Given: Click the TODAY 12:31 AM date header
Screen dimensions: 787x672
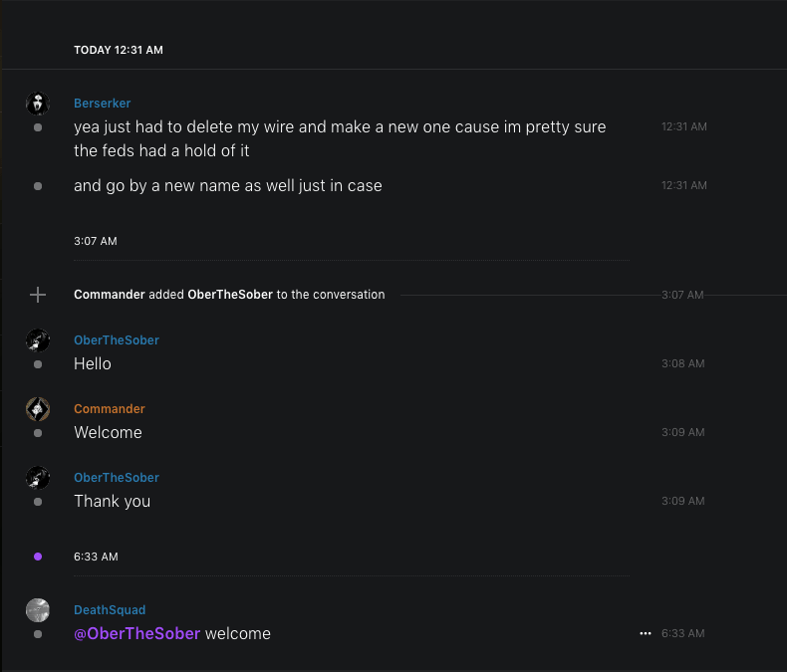Looking at the screenshot, I should point(119,50).
